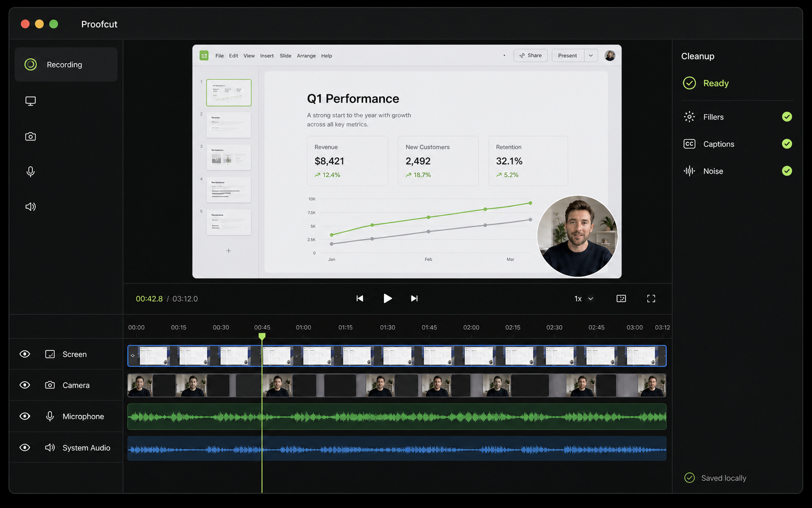The height and width of the screenshot is (508, 812).
Task: Click the 01:30 mark on timeline ruler
Action: pyautogui.click(x=388, y=327)
